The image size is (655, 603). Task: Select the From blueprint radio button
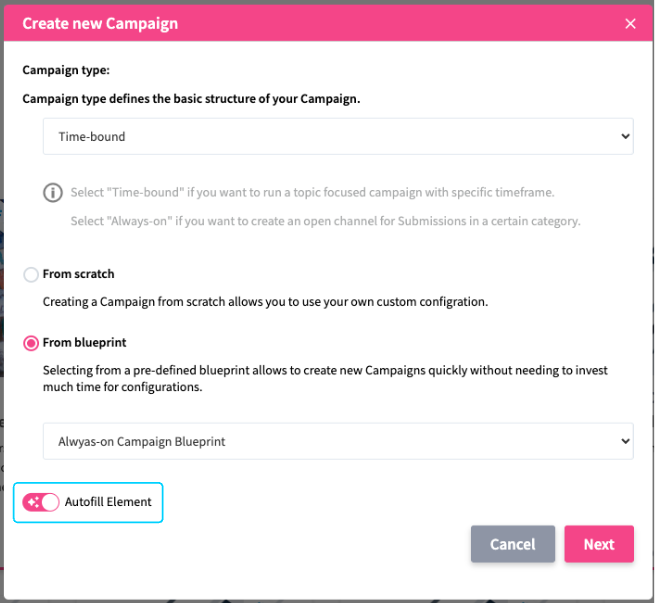point(31,343)
